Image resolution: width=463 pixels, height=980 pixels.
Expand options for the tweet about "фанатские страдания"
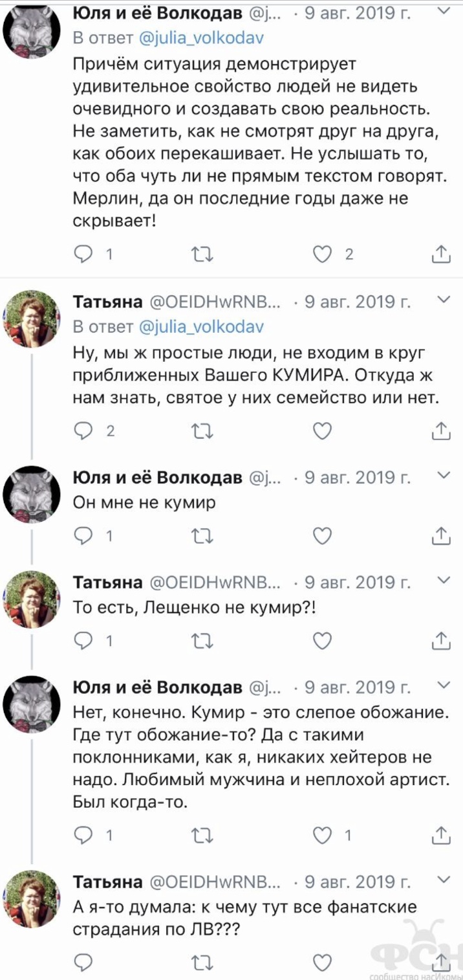(443, 880)
